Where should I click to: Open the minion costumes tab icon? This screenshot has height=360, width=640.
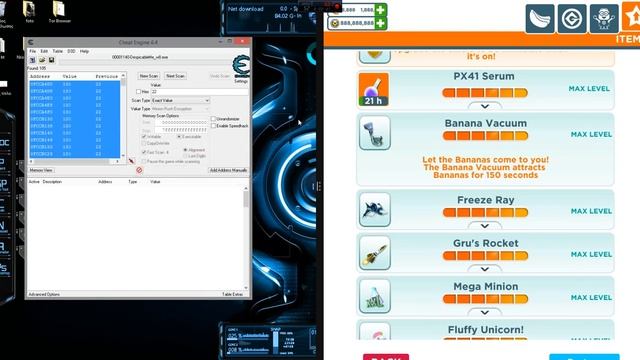click(604, 18)
